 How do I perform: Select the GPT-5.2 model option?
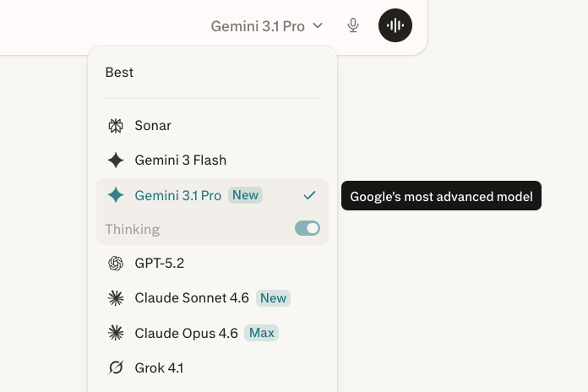pos(159,264)
